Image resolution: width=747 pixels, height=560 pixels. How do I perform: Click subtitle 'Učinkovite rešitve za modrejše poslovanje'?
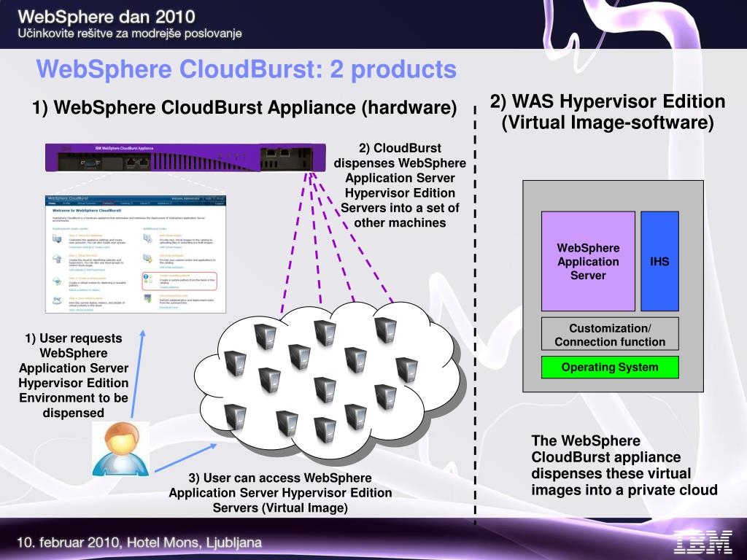pyautogui.click(x=130, y=34)
